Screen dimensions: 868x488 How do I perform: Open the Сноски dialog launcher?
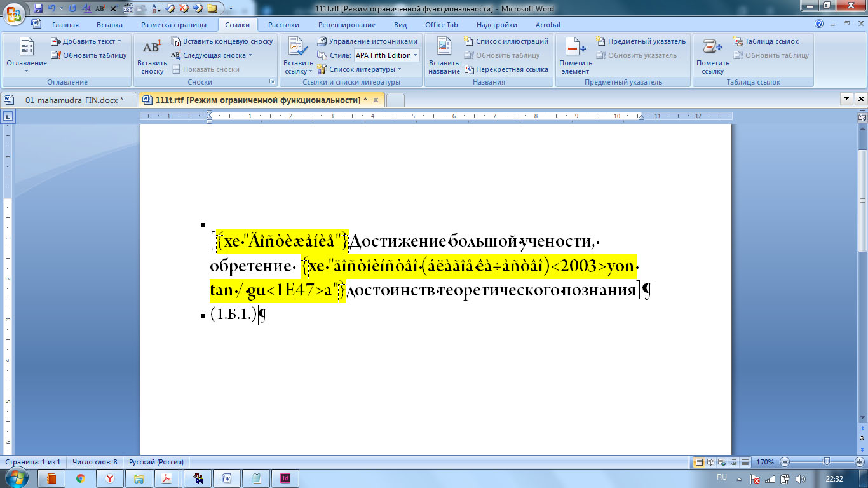click(272, 82)
